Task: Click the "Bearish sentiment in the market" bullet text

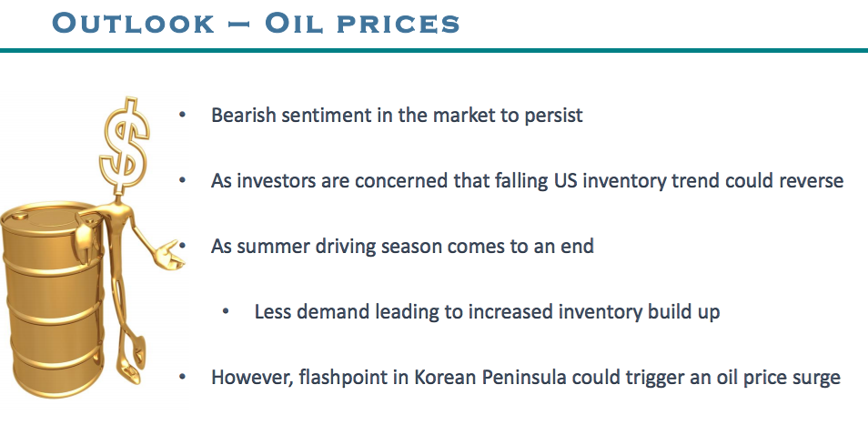Action: point(397,116)
